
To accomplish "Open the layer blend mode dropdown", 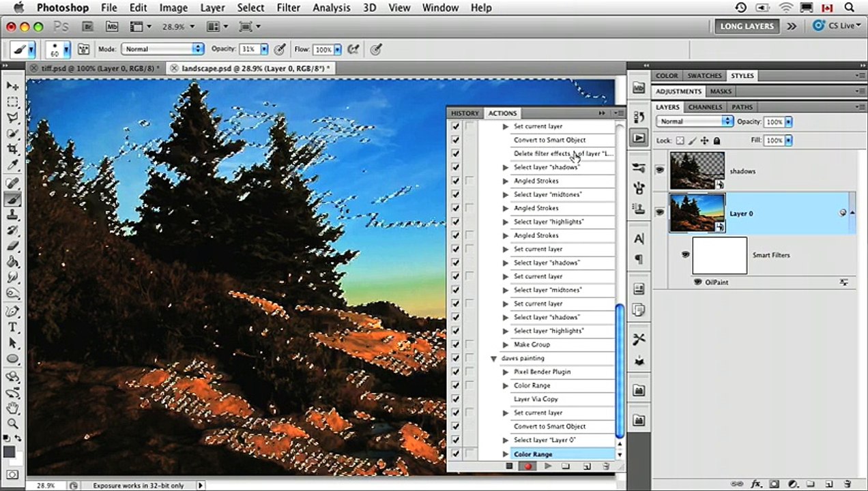I will (x=695, y=121).
